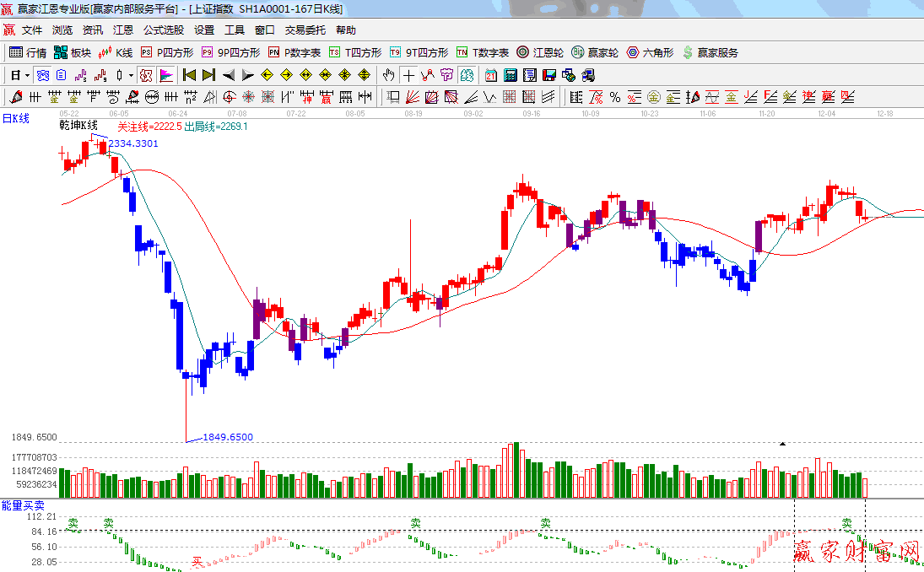Expand the 日 period dropdown arrow
This screenshot has height=572, width=924.
tap(26, 75)
